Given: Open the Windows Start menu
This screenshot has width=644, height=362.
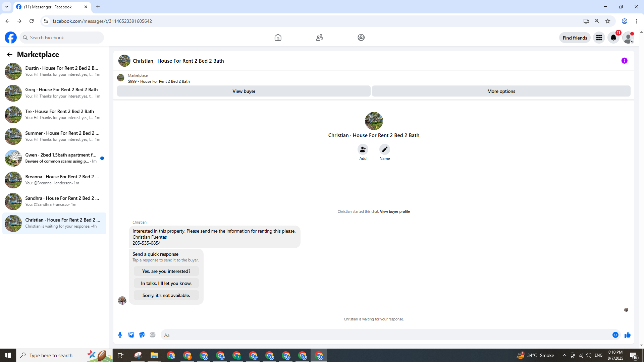Looking at the screenshot, I should (8, 355).
